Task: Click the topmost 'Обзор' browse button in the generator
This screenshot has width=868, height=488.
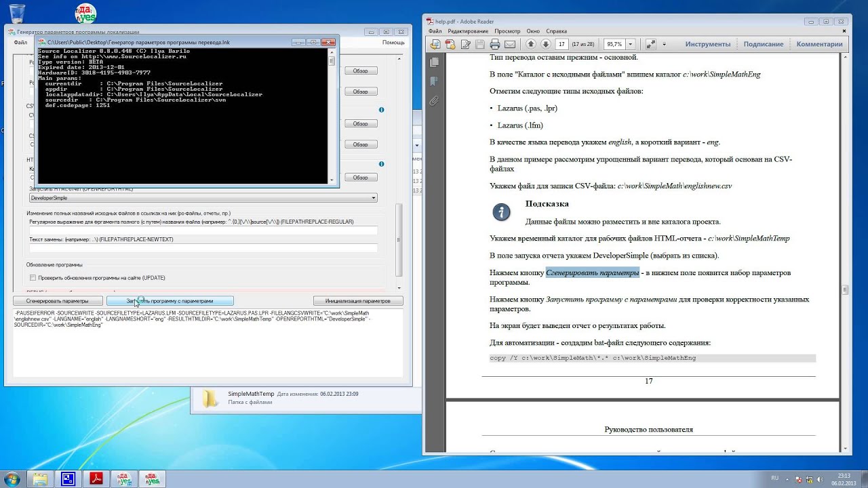Action: coord(361,70)
